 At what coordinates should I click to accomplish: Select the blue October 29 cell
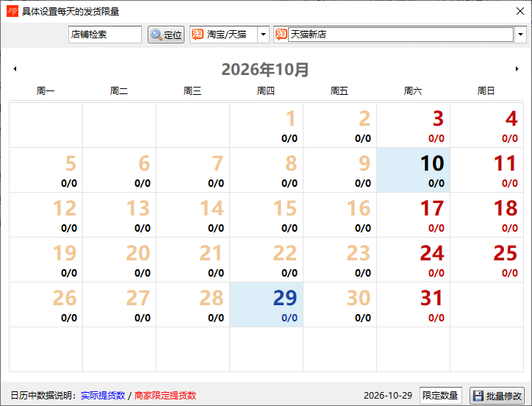tap(266, 304)
